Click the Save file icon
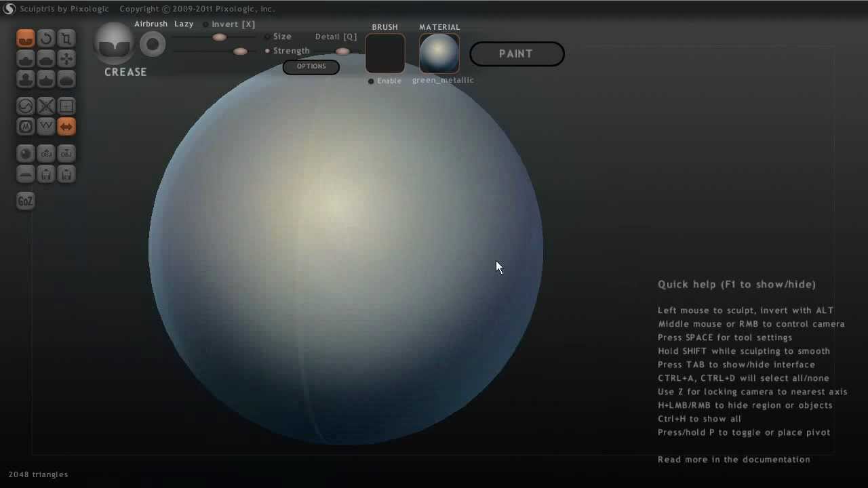The height and width of the screenshot is (488, 868). 66,174
